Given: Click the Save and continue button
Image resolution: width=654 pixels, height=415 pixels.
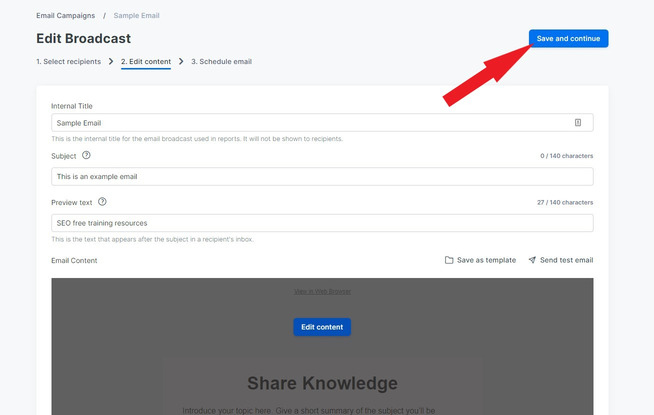Looking at the screenshot, I should pos(568,38).
